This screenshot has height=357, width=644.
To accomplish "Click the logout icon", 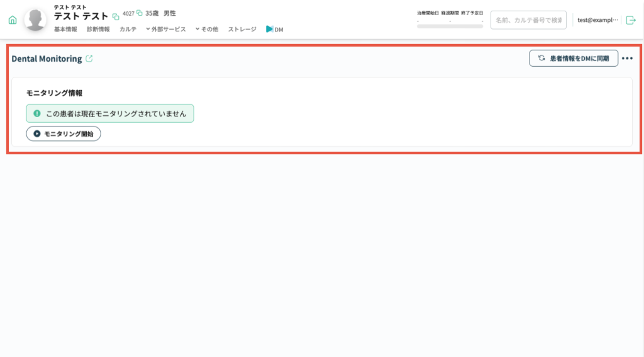I will point(631,20).
